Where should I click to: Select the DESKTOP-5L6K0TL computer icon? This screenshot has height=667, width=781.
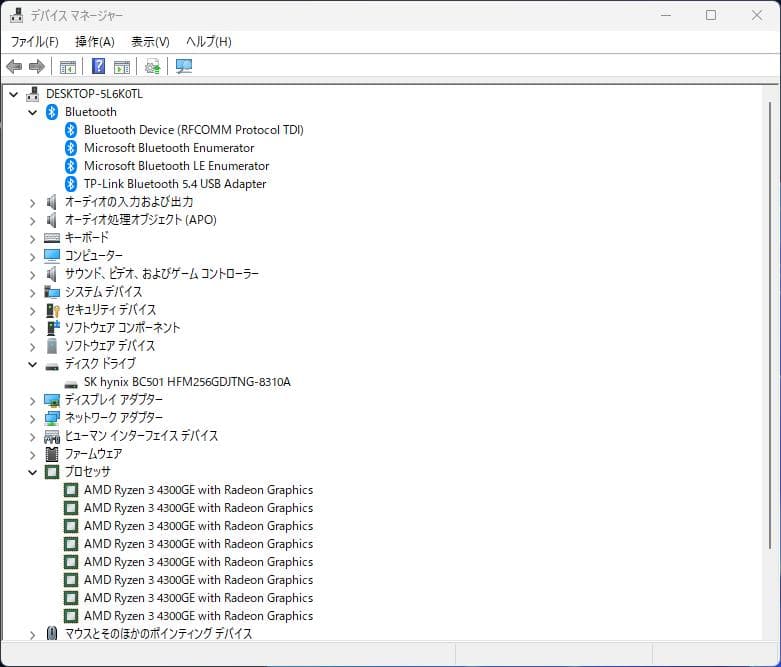click(x=33, y=94)
